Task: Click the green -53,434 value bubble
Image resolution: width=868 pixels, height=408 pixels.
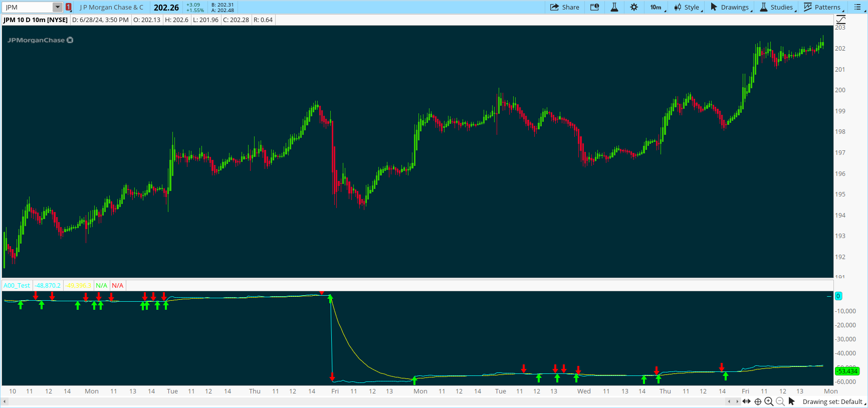Action: (847, 371)
